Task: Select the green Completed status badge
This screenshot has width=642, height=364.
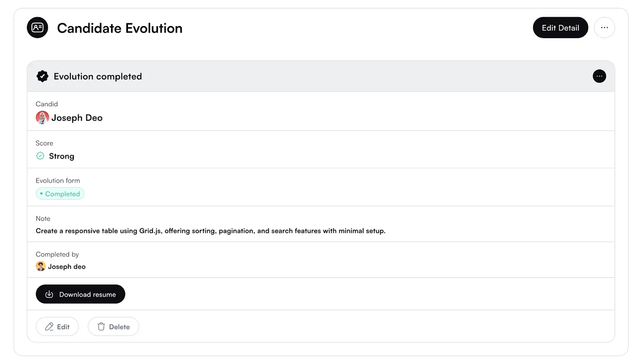Action: (60, 194)
